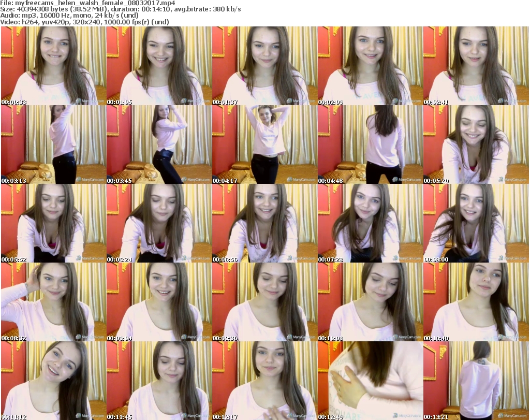Choose the thumbnail marked 00:12:17

pyautogui.click(x=264, y=381)
